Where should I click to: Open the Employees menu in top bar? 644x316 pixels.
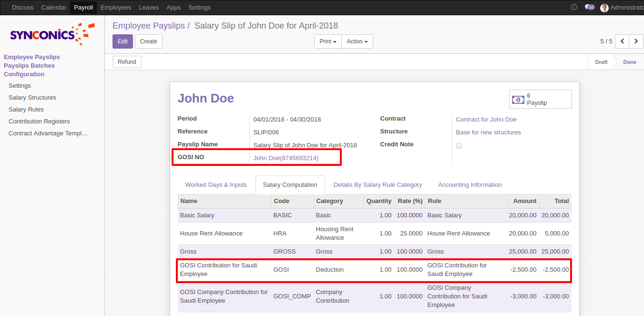(116, 8)
